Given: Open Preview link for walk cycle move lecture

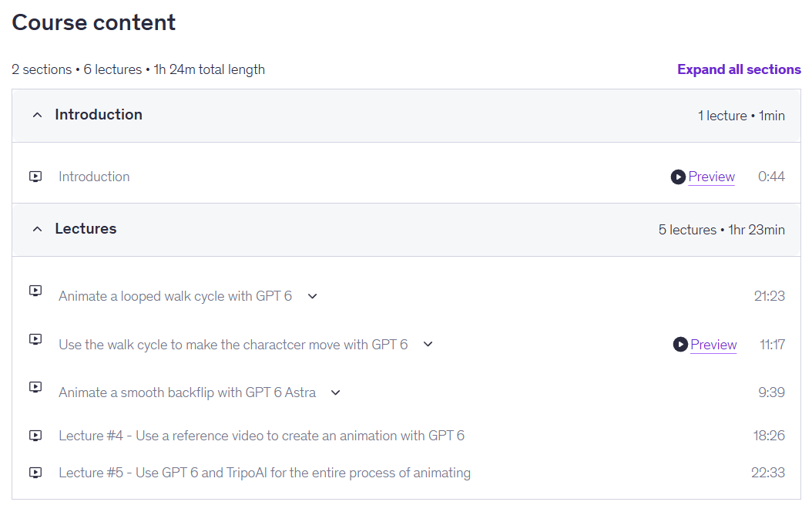Looking at the screenshot, I should click(713, 345).
